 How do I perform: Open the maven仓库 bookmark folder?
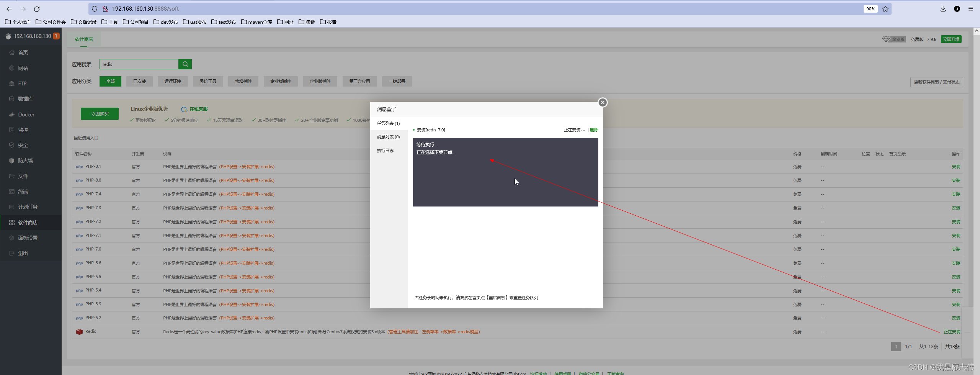256,22
